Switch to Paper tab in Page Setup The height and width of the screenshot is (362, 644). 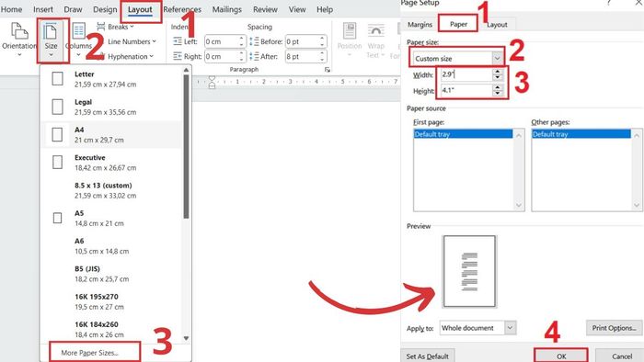coord(458,24)
